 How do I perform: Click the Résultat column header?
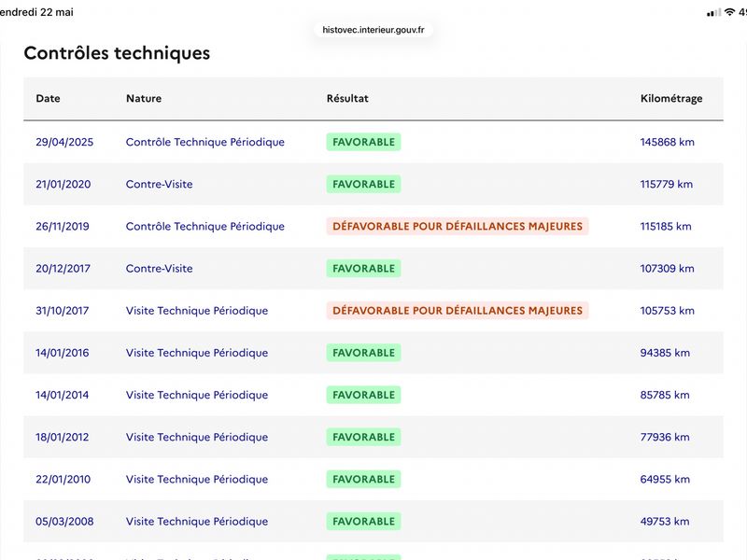click(347, 99)
